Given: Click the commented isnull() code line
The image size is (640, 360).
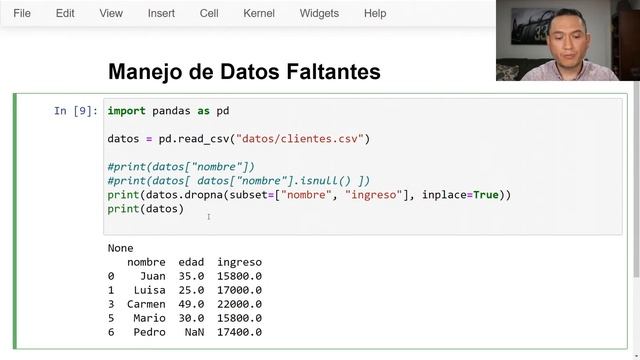Looking at the screenshot, I should pos(239,180).
